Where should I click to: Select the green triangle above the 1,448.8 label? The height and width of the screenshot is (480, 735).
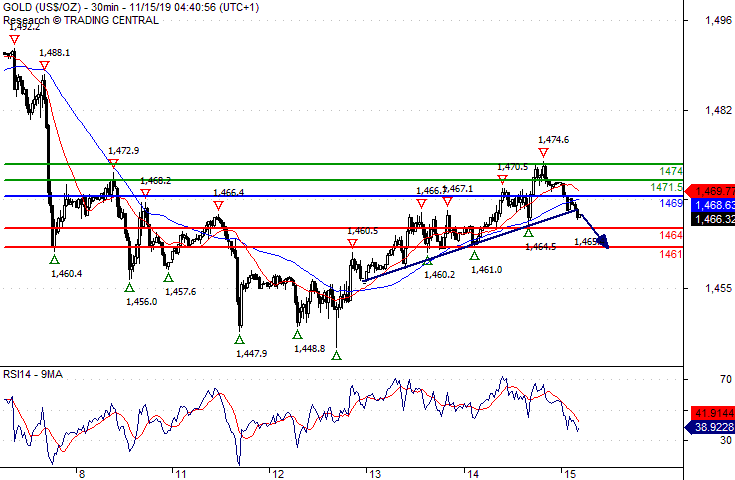click(x=298, y=334)
